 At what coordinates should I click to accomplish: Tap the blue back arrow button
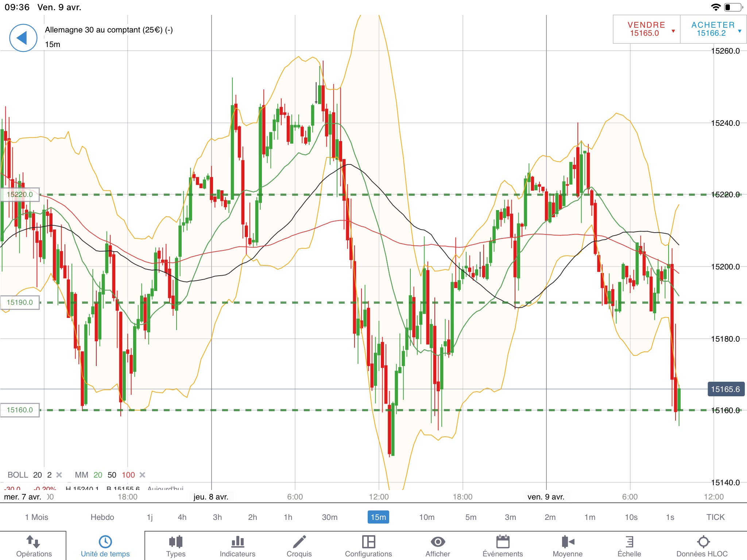[x=23, y=38]
